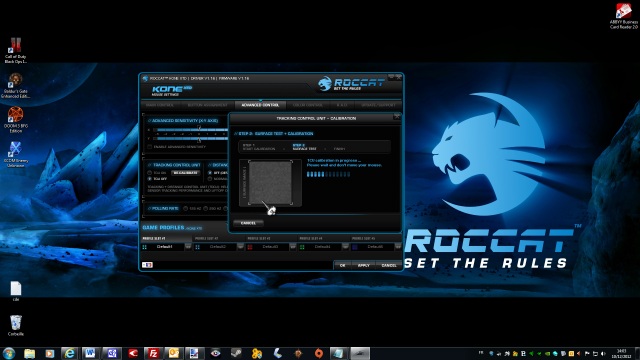Click the volume speaker icon in system tray
Image resolution: width=640 pixels, height=360 pixels.
603,353
